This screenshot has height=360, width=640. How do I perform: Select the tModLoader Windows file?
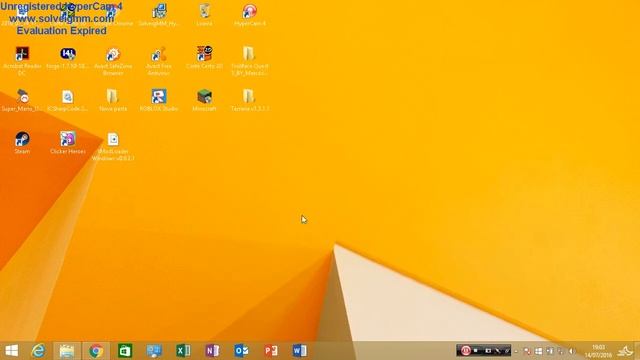[113, 146]
